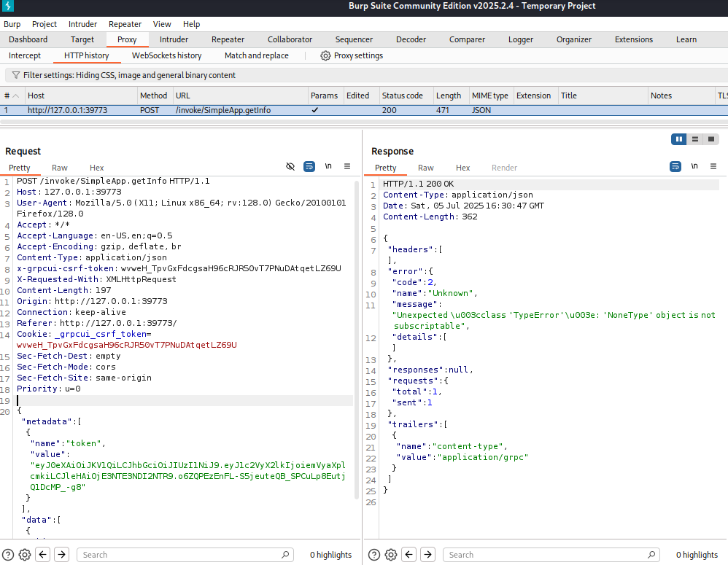Open the response panel options menu
The height and width of the screenshot is (565, 728).
pyautogui.click(x=713, y=167)
